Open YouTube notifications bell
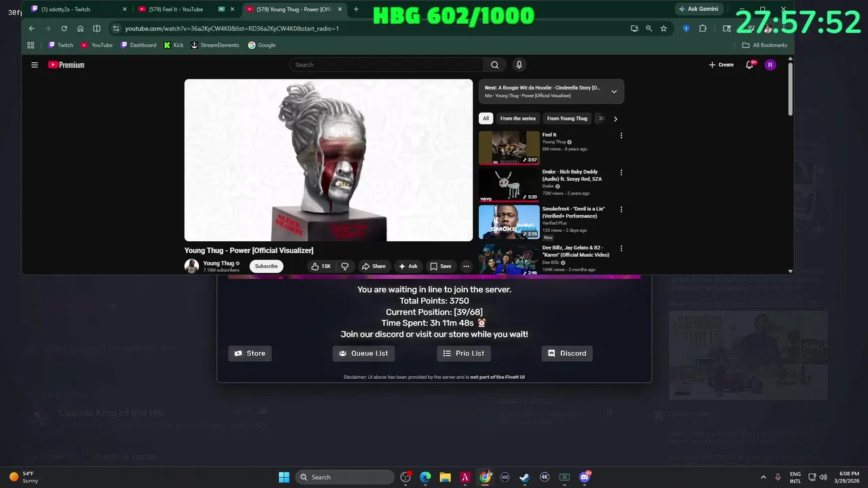This screenshot has height=488, width=868. (749, 65)
